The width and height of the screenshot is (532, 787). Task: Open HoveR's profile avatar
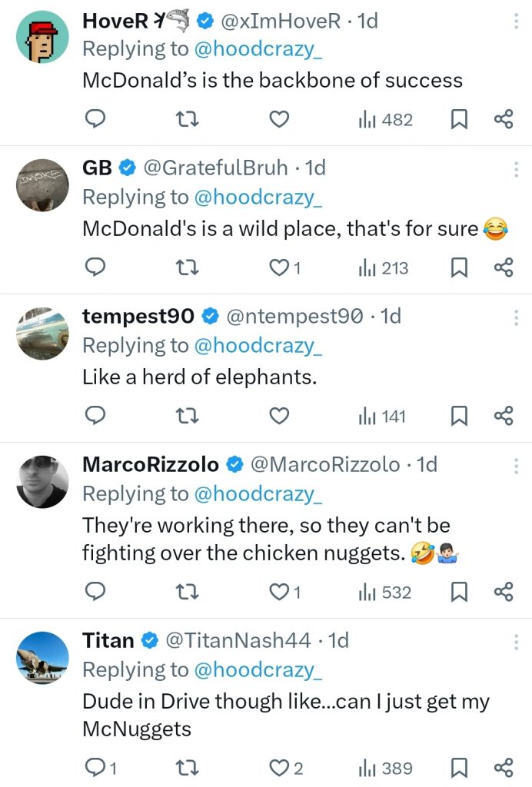pyautogui.click(x=42, y=37)
